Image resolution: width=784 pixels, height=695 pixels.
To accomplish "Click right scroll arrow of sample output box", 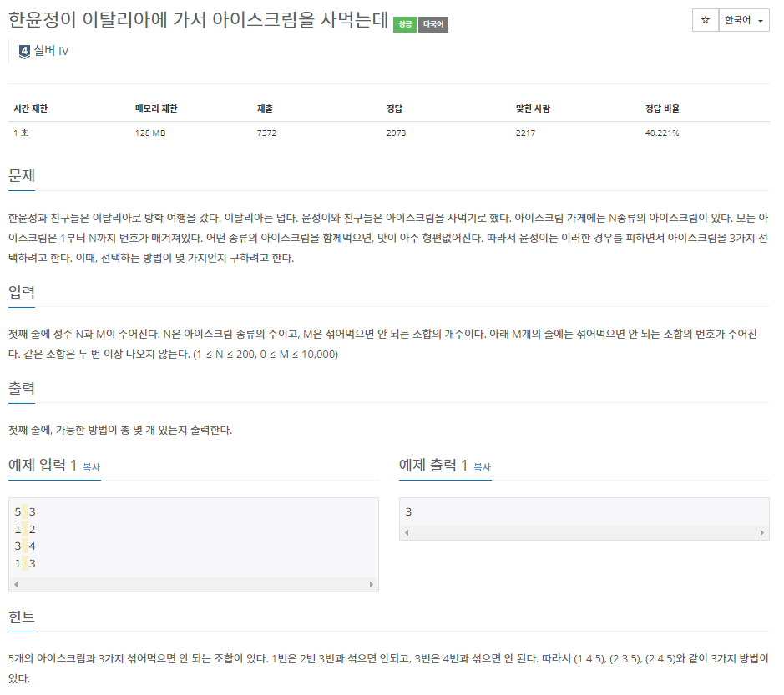I will [x=762, y=532].
